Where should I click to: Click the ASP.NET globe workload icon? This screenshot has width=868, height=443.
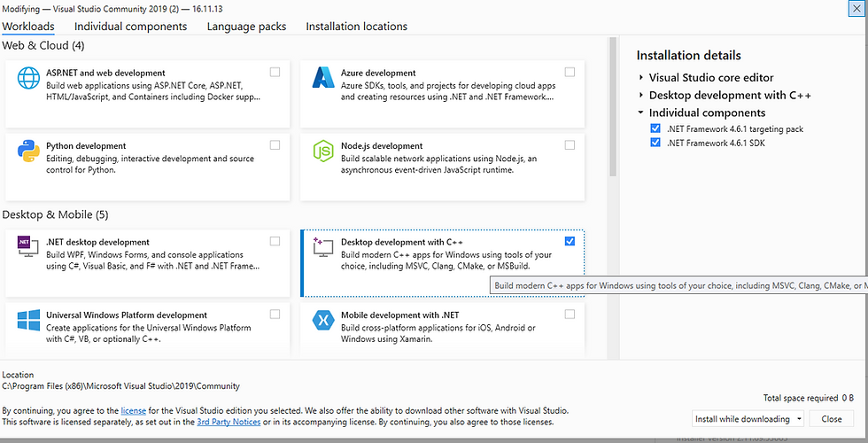tap(29, 80)
